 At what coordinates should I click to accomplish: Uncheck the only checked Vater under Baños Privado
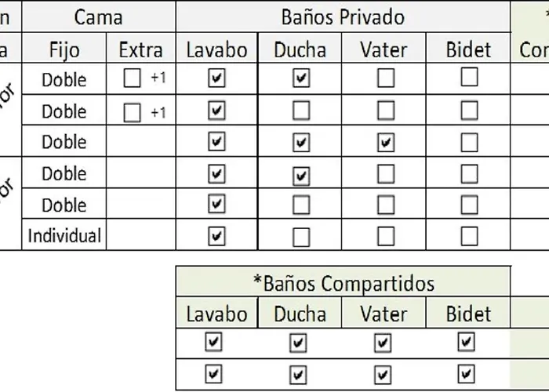tap(385, 143)
